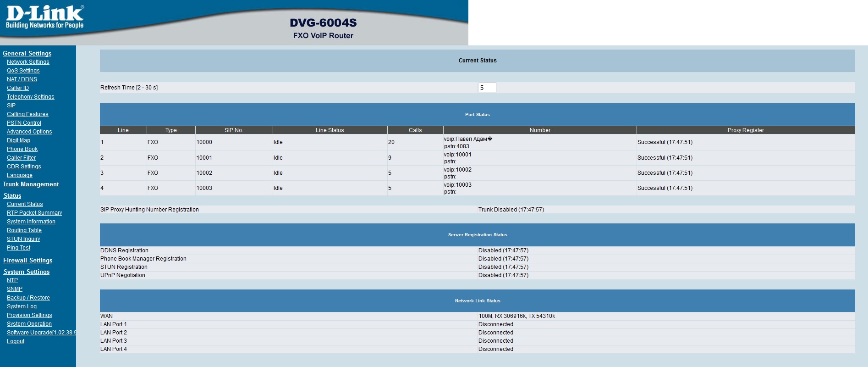
Task: Expand the Firewall Settings section
Action: (x=27, y=261)
